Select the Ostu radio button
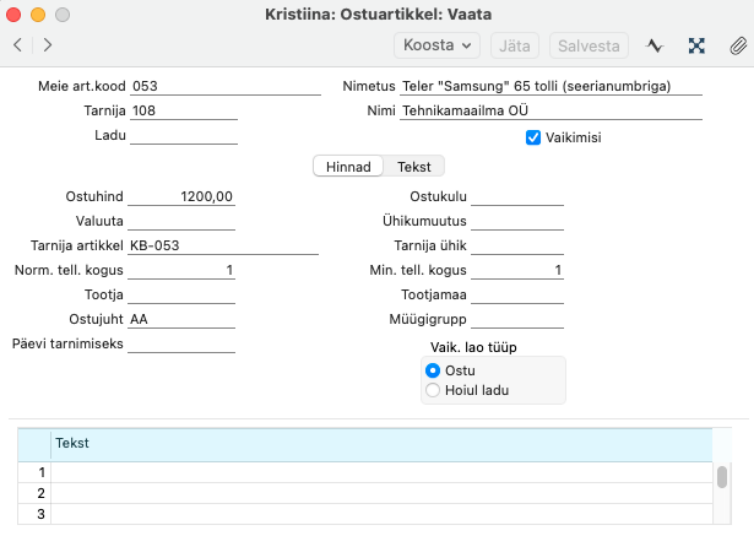This screenshot has width=754, height=547. pos(433,371)
